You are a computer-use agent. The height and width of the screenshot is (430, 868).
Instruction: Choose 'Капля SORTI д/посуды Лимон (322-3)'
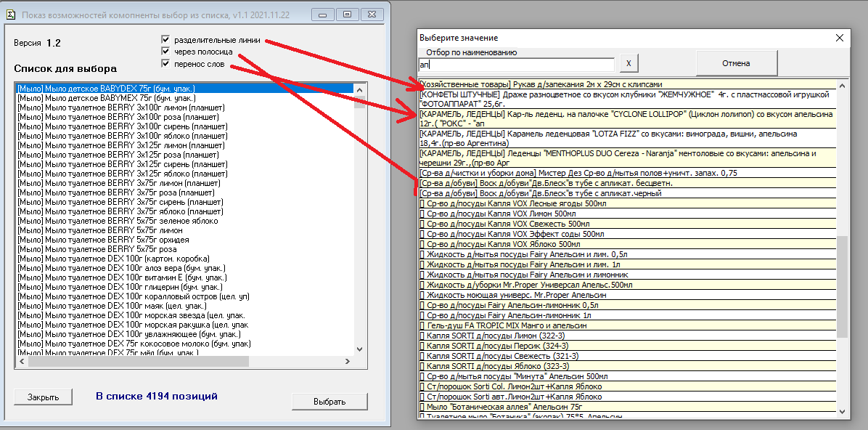pos(627,336)
